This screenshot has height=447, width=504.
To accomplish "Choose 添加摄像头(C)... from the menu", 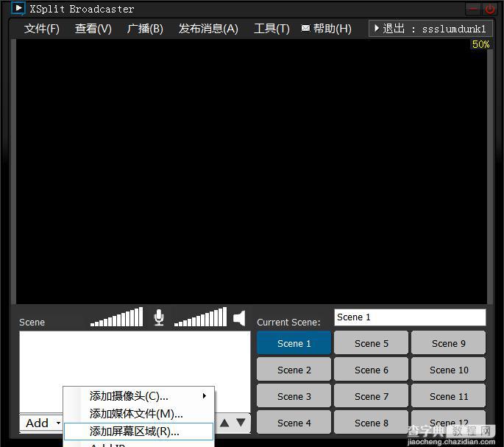I will pyautogui.click(x=138, y=396).
